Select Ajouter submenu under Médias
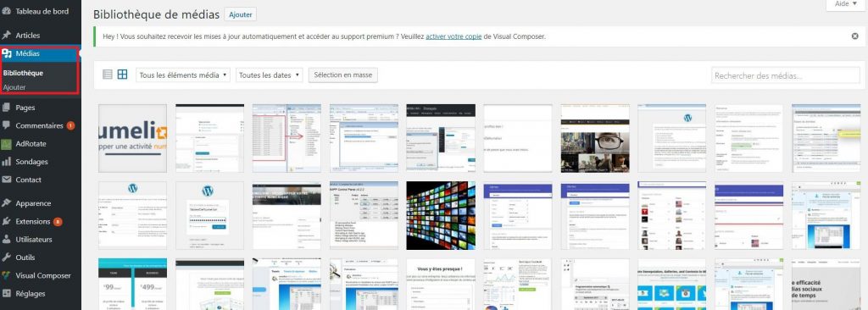The height and width of the screenshot is (310, 868). point(14,87)
